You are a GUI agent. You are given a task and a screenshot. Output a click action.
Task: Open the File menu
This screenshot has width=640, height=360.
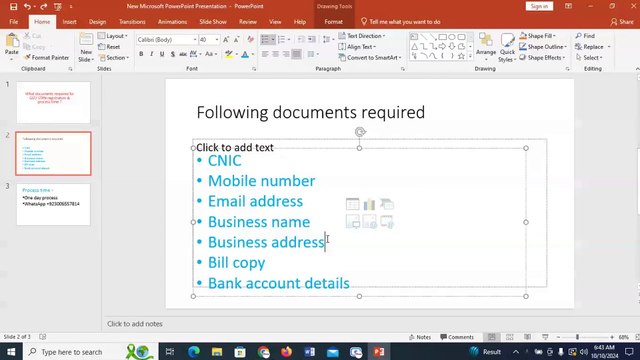[x=14, y=22]
